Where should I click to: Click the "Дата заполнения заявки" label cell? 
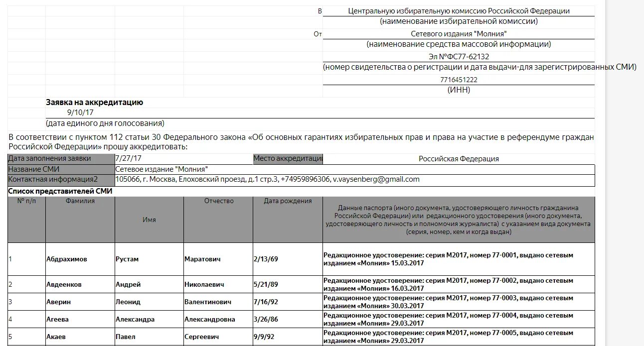pos(61,159)
